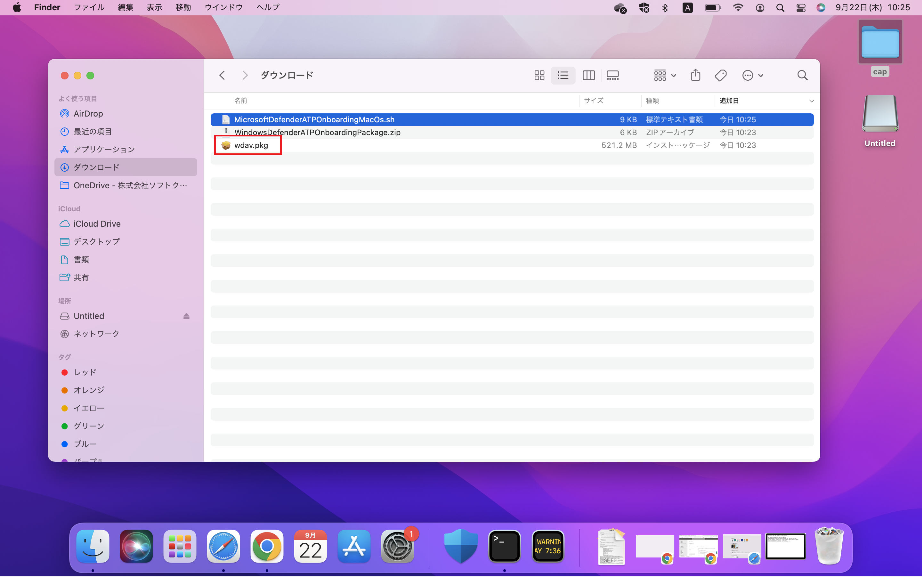The height and width of the screenshot is (577, 924).
Task: Open Control Center in menu bar
Action: point(802,8)
